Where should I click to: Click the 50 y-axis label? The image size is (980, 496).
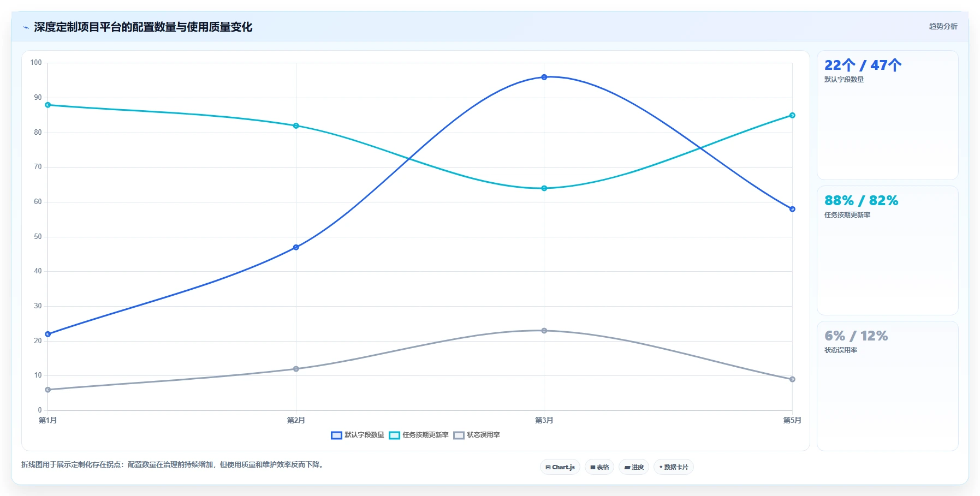click(x=38, y=237)
